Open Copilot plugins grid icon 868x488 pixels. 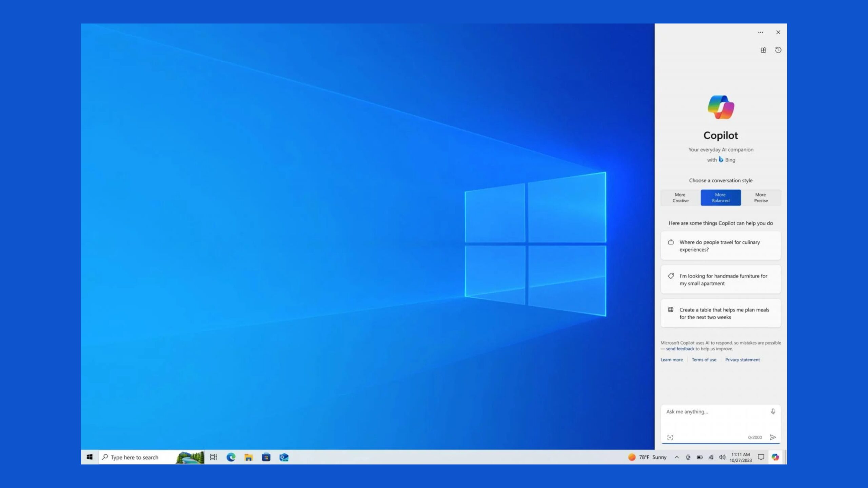[763, 50]
